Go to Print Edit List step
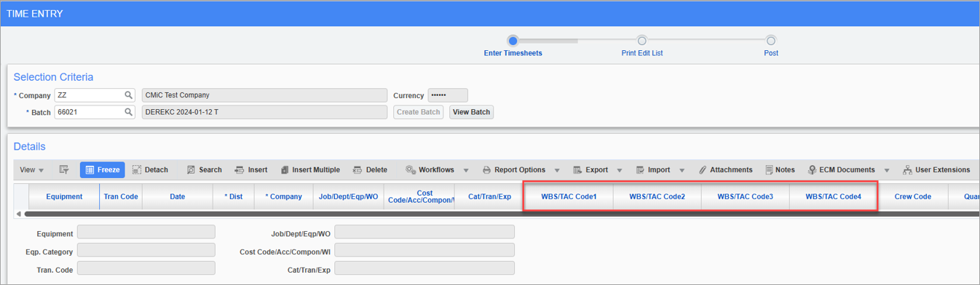980x285 pixels. click(x=641, y=53)
